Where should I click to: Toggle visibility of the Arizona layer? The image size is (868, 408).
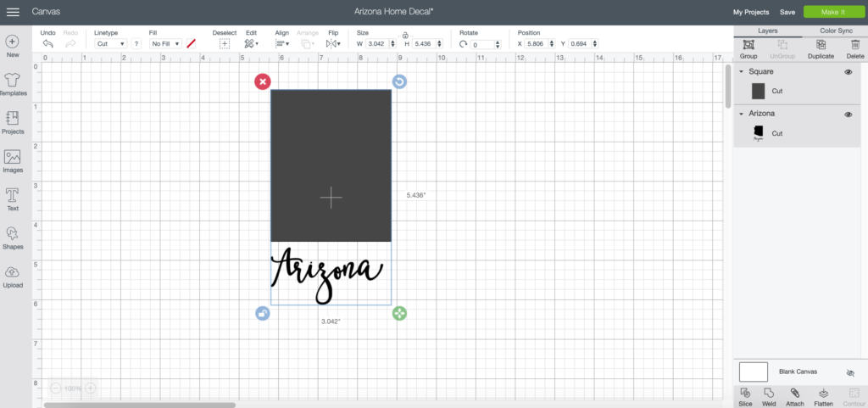click(x=848, y=114)
